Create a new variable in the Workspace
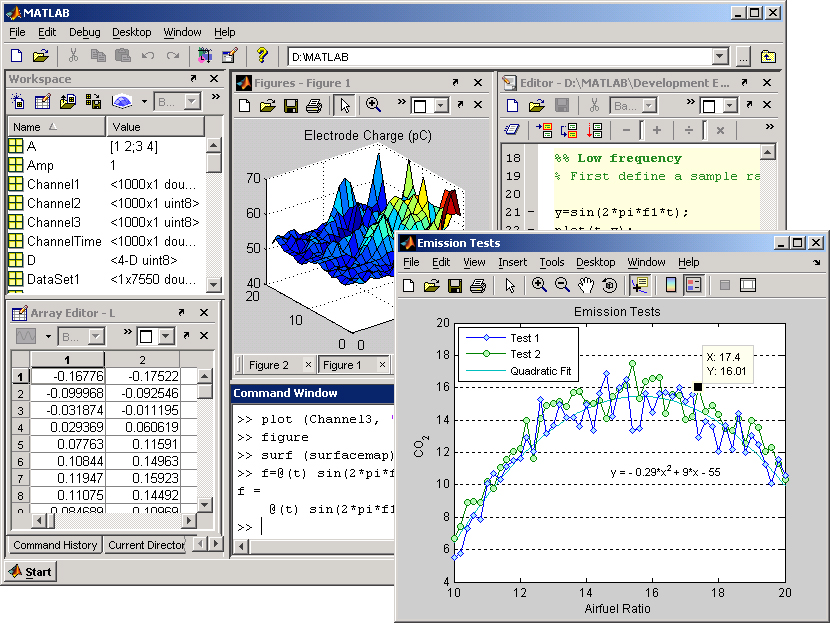The width and height of the screenshot is (830, 623). pyautogui.click(x=17, y=100)
